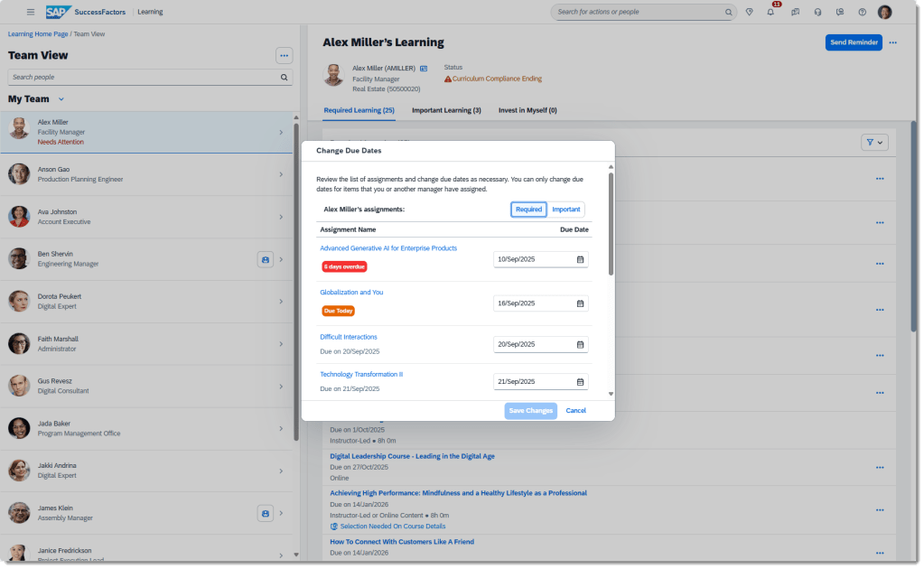
Task: Click magnifier icon in Search people box
Action: pos(285,78)
